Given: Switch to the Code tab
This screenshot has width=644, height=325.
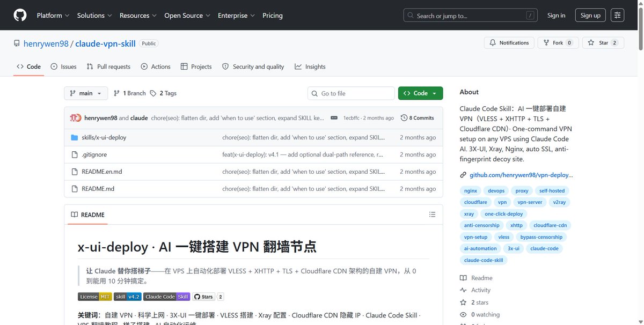Looking at the screenshot, I should pyautogui.click(x=28, y=67).
